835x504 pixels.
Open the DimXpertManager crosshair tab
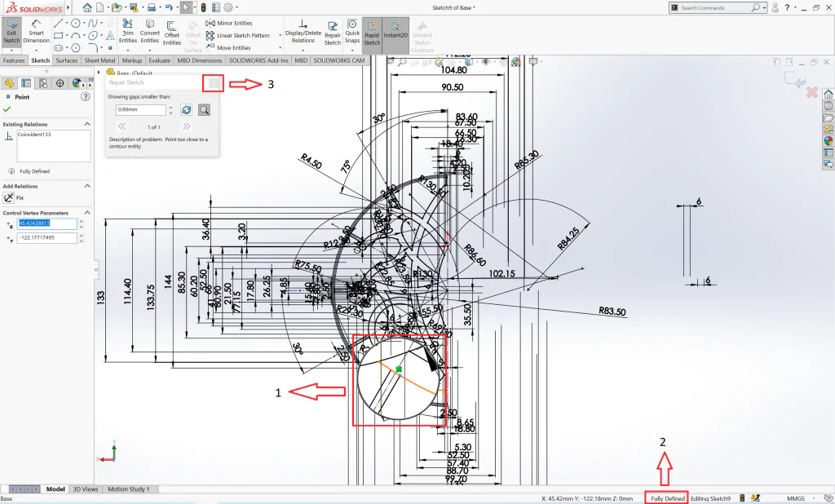pos(60,83)
